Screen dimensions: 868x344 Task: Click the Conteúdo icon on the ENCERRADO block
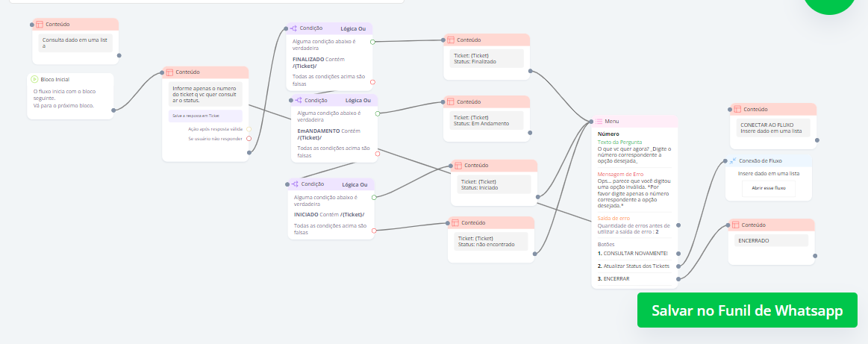[x=737, y=225]
